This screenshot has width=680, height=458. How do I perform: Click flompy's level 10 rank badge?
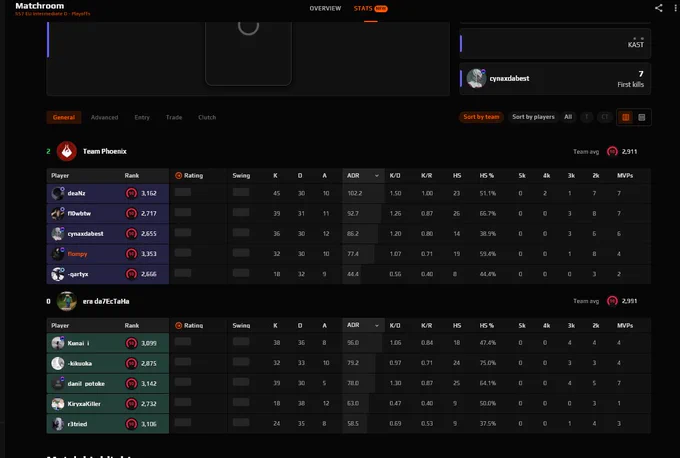(x=131, y=254)
